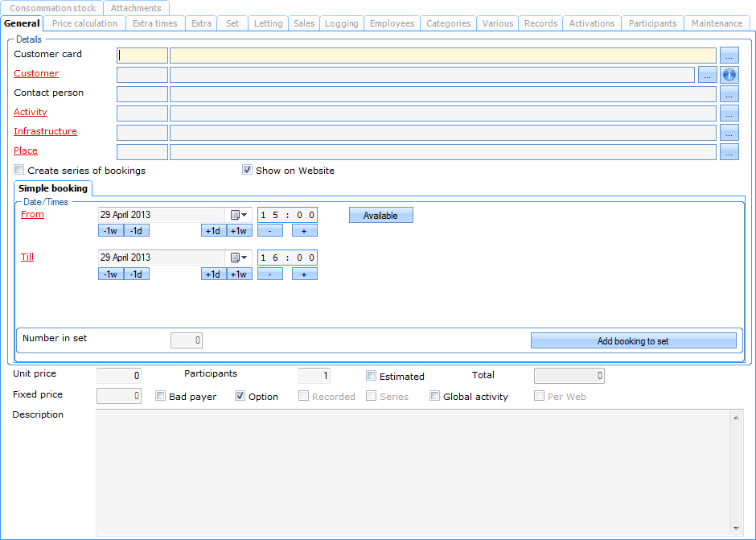Open the From date calendar picker

[239, 215]
